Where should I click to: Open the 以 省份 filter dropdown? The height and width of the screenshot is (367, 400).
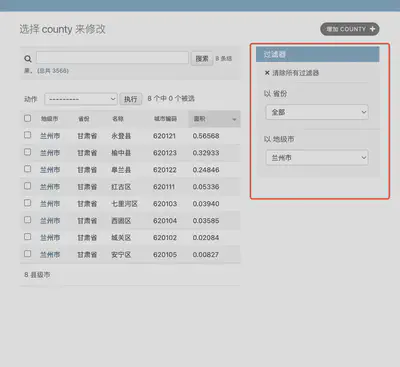pyautogui.click(x=317, y=112)
